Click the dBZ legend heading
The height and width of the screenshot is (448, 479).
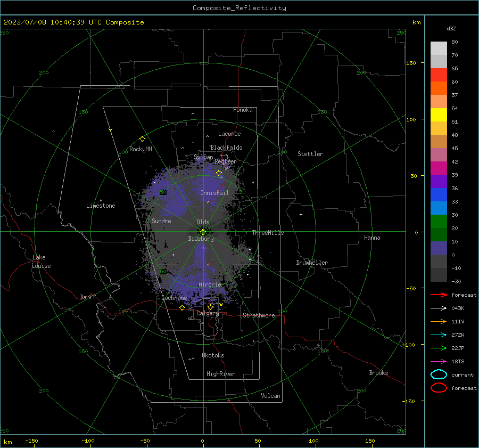pyautogui.click(x=451, y=29)
